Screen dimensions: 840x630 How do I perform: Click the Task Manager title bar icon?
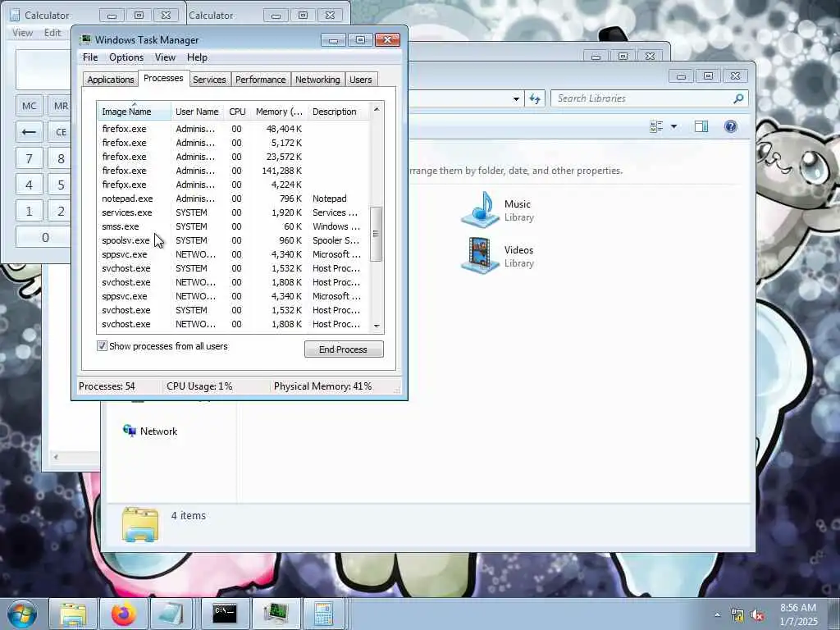click(x=85, y=40)
